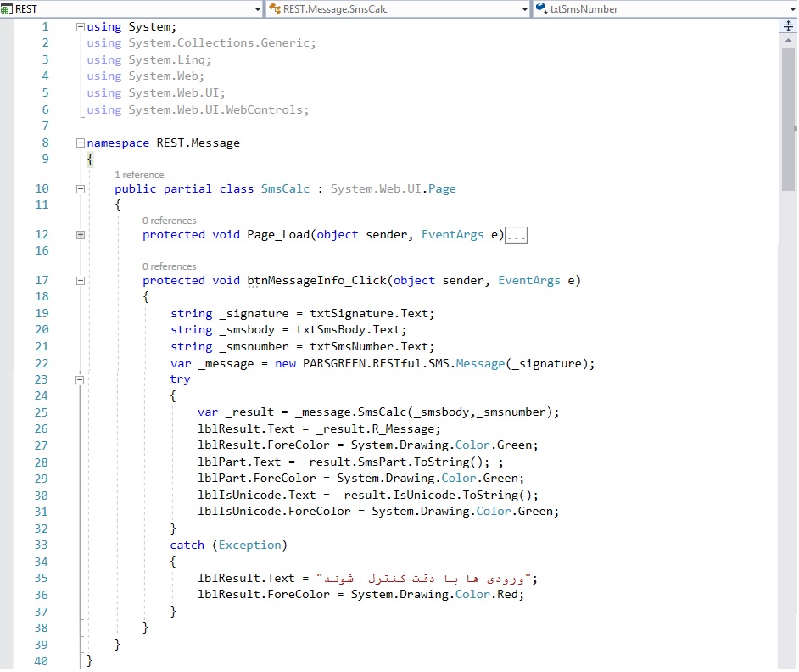The height and width of the screenshot is (672, 799).
Task: Open '0 references' link above btnMessageInfo_Click
Action: tap(169, 266)
